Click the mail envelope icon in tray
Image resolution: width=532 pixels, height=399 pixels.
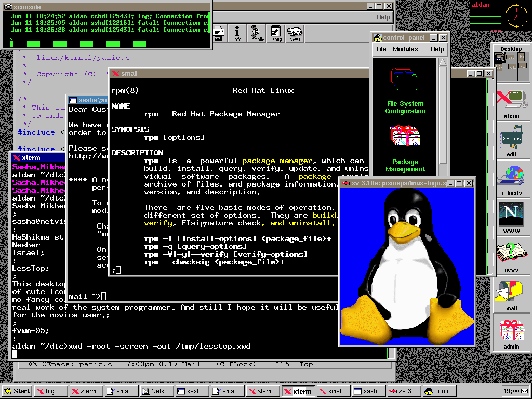[x=525, y=391]
